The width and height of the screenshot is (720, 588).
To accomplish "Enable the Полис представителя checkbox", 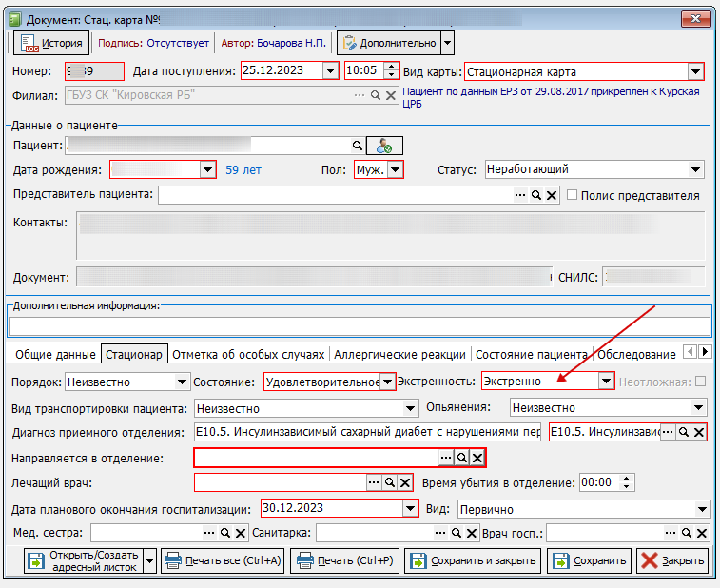I will coord(573,195).
